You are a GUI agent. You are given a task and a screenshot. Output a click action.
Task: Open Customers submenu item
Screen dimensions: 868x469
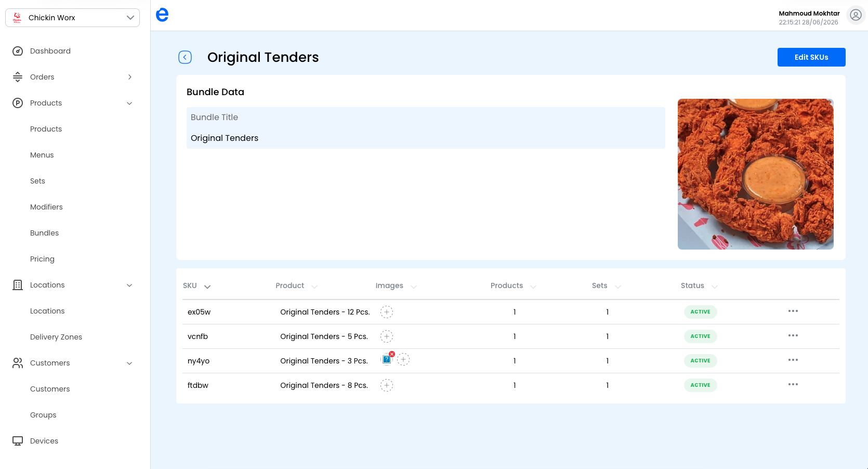pos(50,389)
